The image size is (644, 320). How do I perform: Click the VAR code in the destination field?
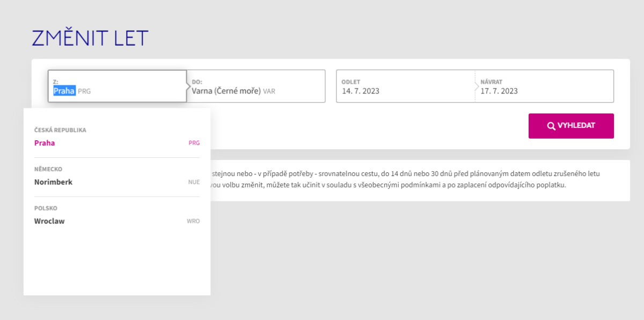click(x=269, y=92)
